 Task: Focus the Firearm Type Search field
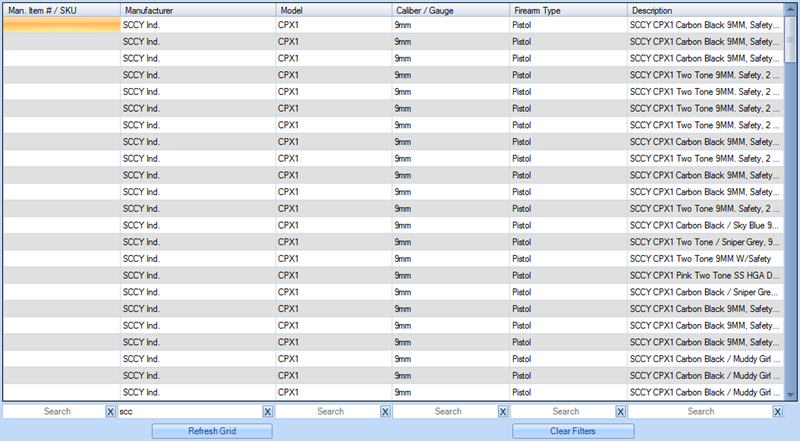563,411
